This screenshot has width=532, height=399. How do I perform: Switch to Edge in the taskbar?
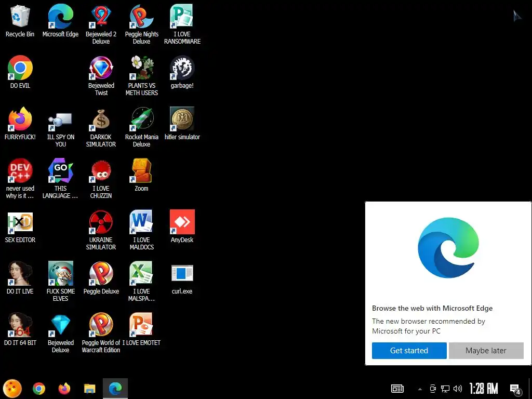coord(115,389)
